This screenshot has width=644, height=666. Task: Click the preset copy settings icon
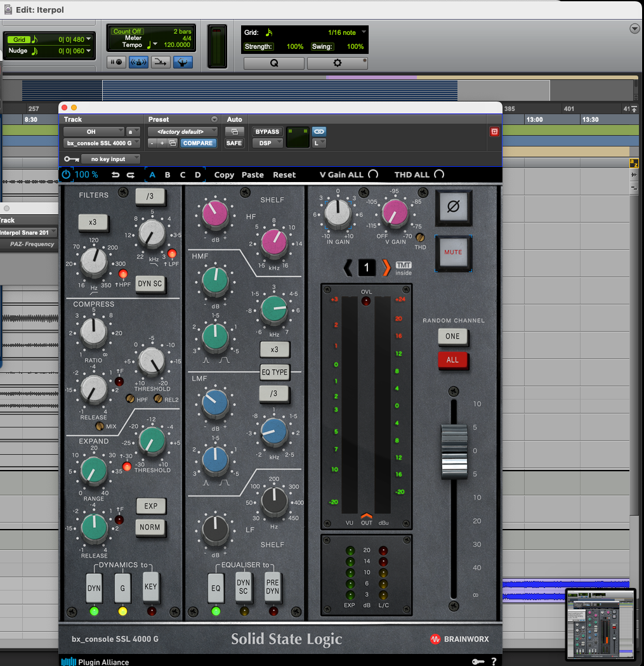coord(173,143)
